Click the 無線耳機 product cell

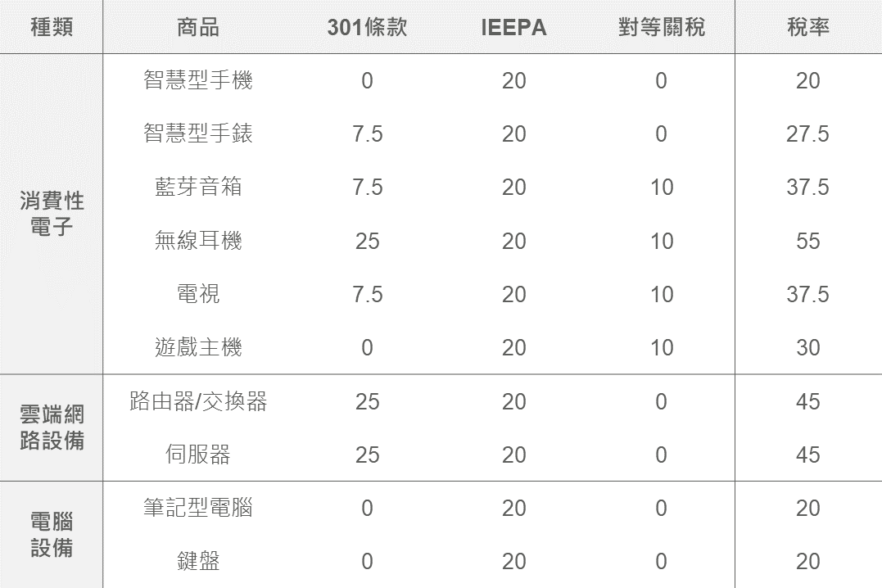[198, 241]
